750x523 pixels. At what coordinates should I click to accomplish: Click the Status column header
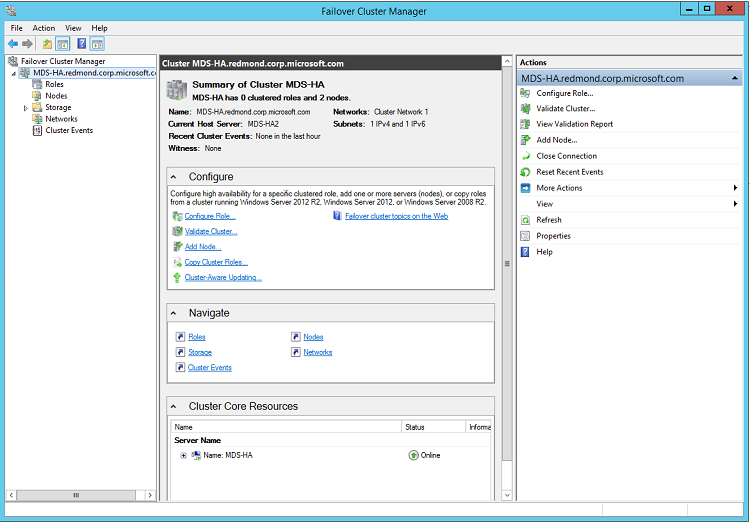coord(433,427)
